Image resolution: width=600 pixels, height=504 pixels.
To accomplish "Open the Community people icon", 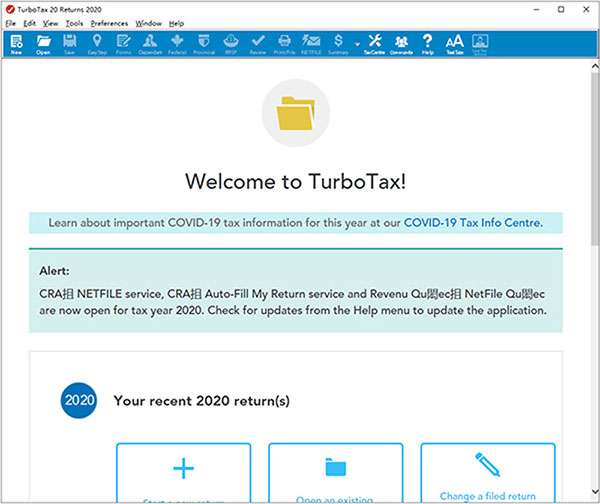I will point(401,44).
